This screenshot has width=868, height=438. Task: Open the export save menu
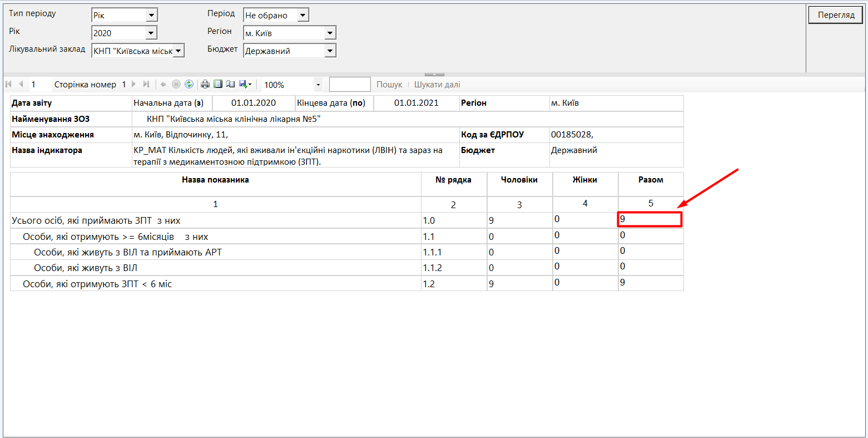click(245, 84)
